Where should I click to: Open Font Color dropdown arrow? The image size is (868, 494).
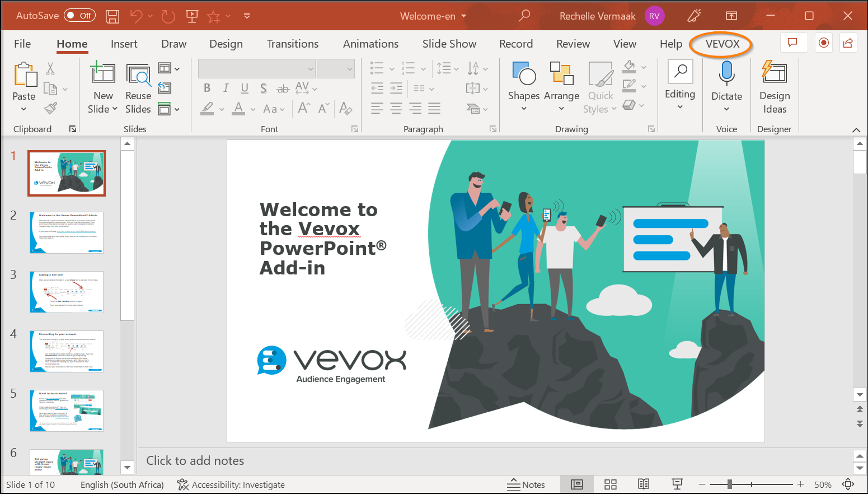point(253,109)
